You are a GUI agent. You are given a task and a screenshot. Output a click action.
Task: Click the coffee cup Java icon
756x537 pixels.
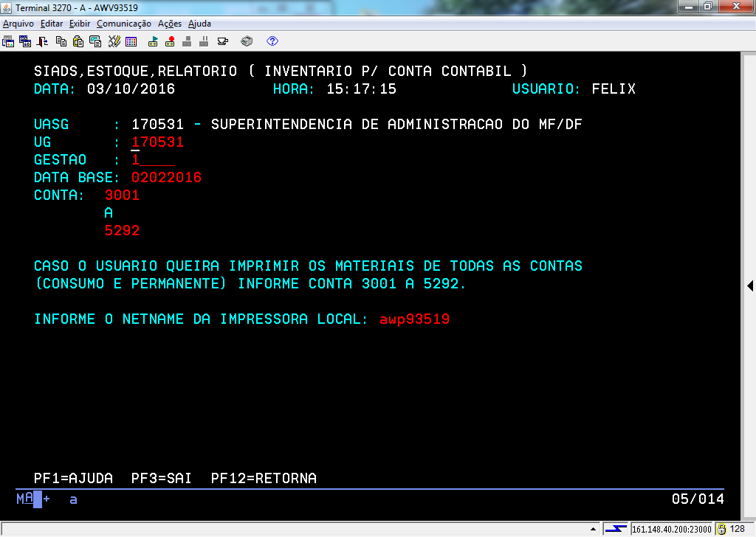pyautogui.click(x=223, y=41)
